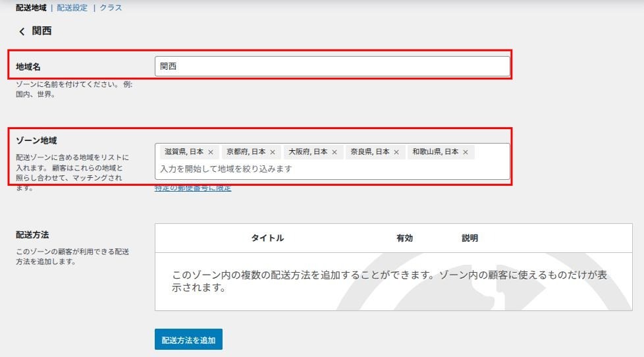Click the back chevron next to 関西
Image resolution: width=644 pixels, height=357 pixels.
pyautogui.click(x=22, y=32)
